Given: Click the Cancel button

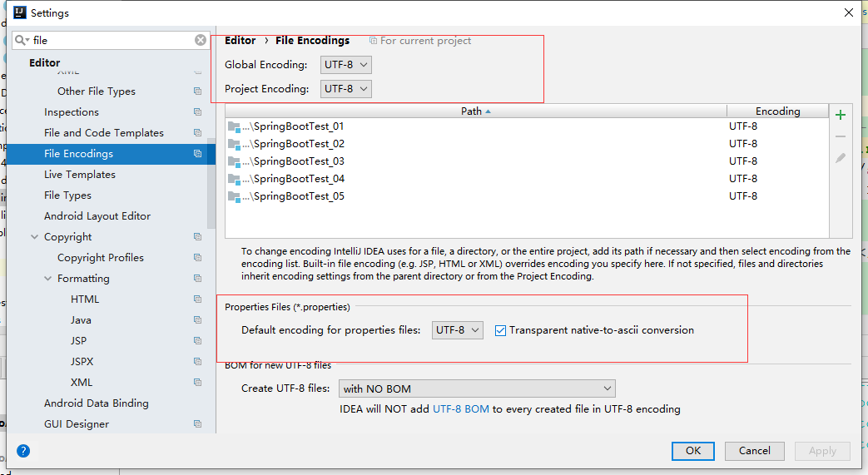Looking at the screenshot, I should coord(755,451).
